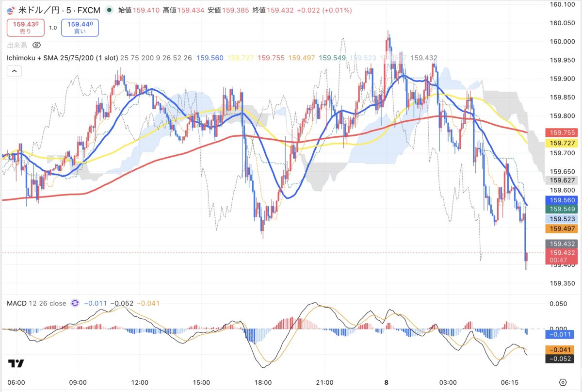Click the 159.430 売り sell button
This screenshot has width=582, height=392.
pyautogui.click(x=26, y=27)
